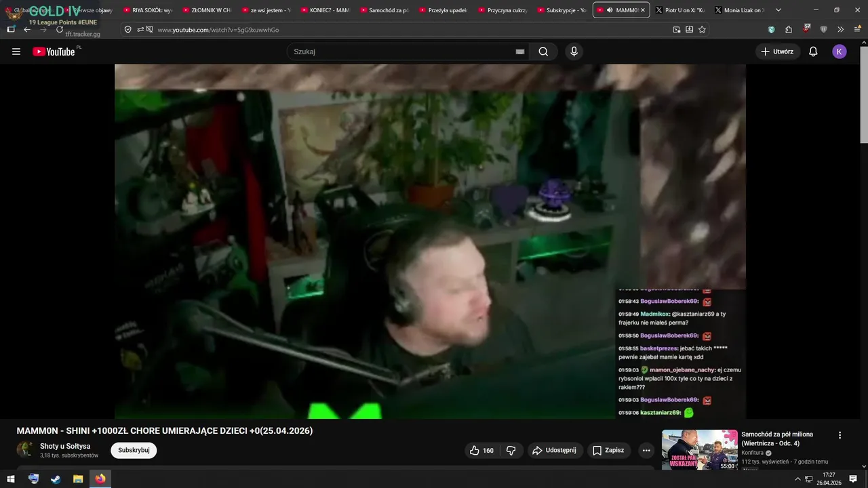
Task: Open uBlock icon showing 57
Action: [x=806, y=29]
